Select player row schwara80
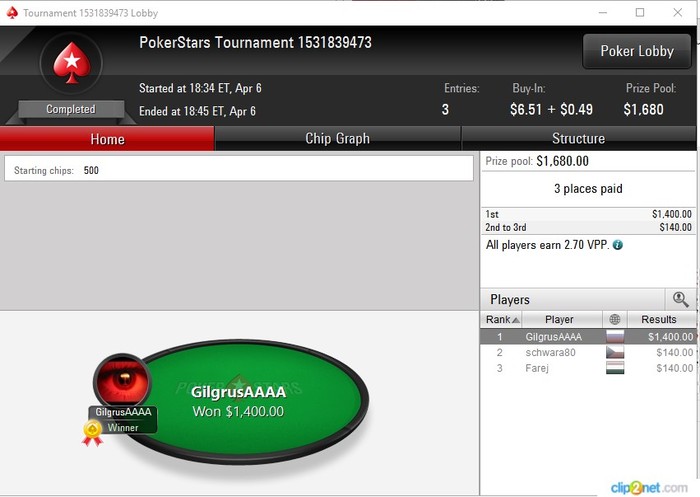Image resolution: width=700 pixels, height=497 pixels. 588,352
